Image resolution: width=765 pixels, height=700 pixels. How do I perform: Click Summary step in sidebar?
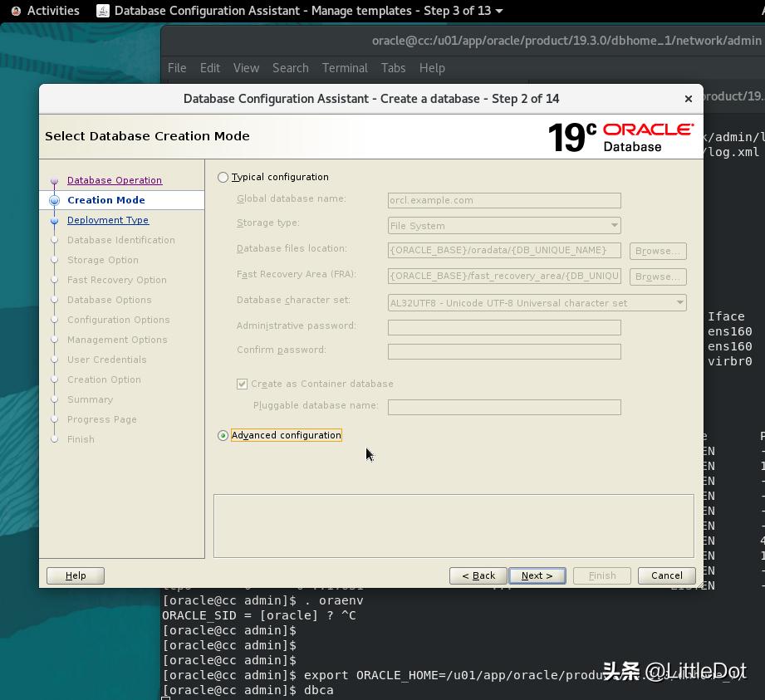point(91,399)
